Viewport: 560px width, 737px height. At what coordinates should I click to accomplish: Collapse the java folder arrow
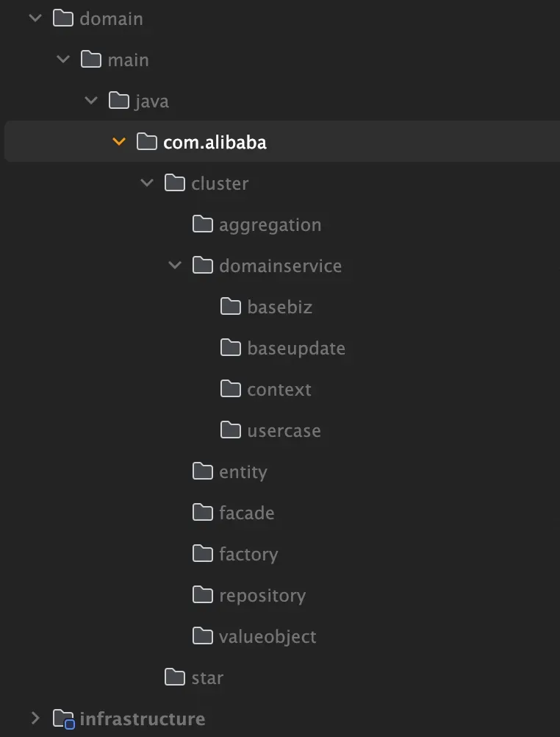(91, 101)
